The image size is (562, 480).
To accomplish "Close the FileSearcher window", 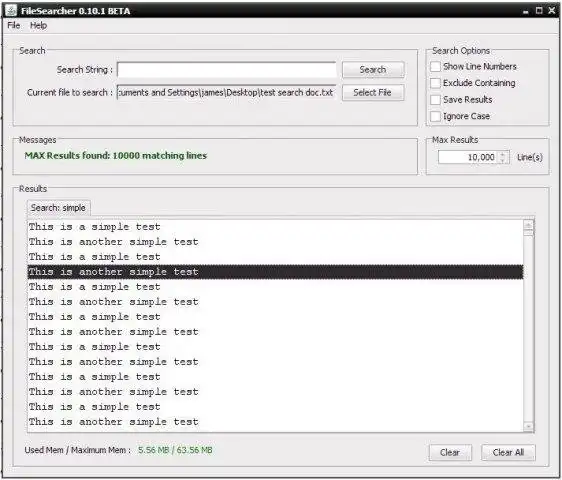I will (552, 11).
